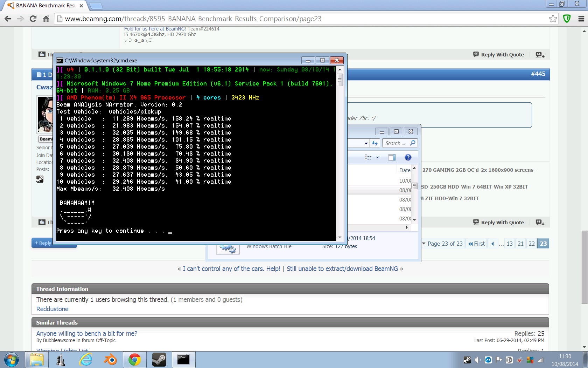Viewport: 588px width, 368px height.
Task: Go to page 21
Action: pos(521,244)
